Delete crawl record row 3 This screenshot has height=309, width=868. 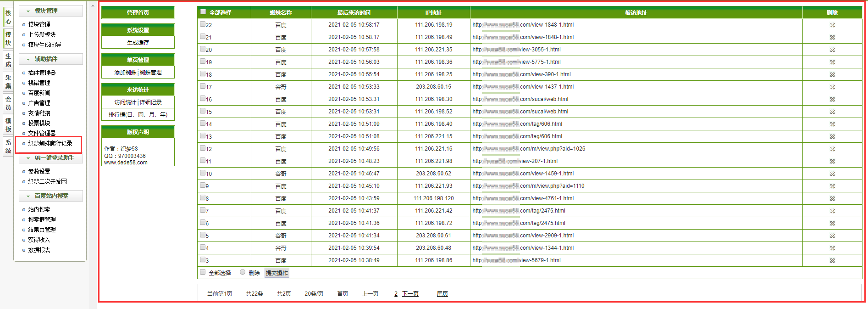832,261
